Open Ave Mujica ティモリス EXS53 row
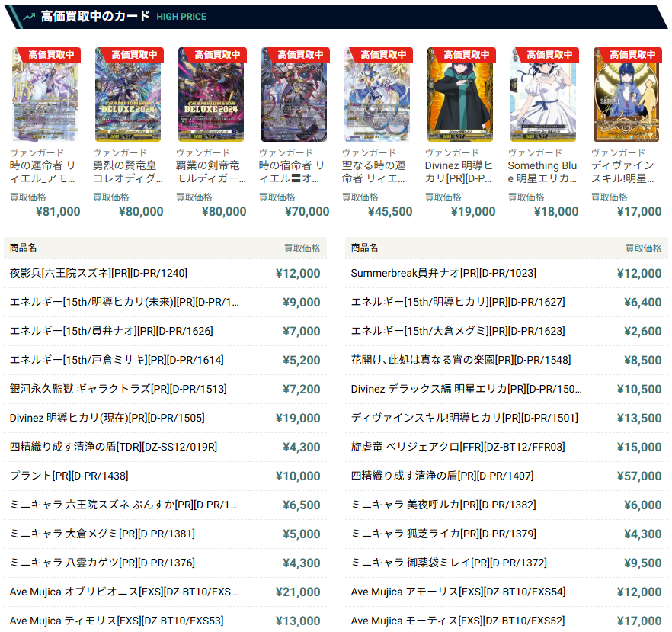The image size is (672, 632). 165,621
